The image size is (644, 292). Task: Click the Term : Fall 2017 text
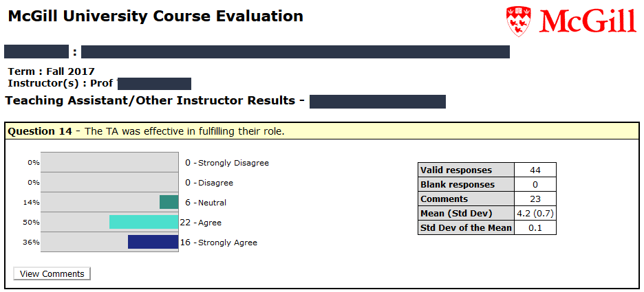coord(52,71)
